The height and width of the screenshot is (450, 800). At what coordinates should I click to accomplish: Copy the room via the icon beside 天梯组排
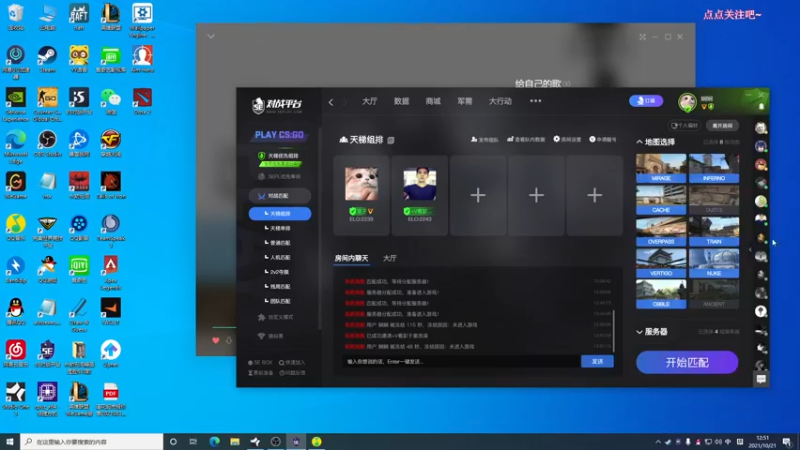pos(391,140)
